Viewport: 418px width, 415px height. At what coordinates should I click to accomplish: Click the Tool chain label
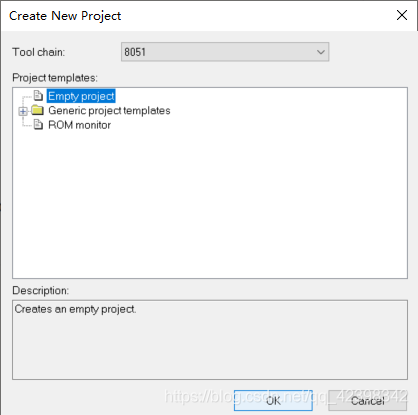coord(39,52)
